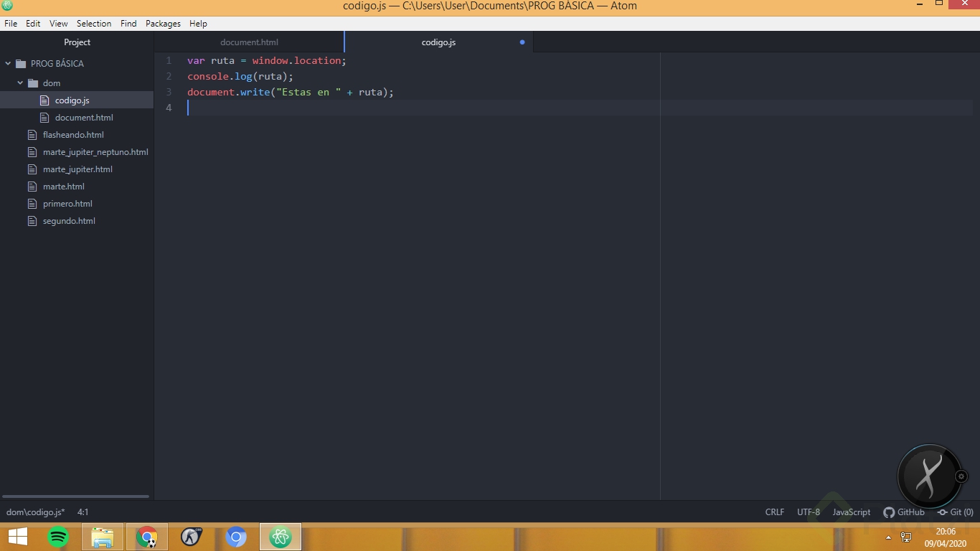Click the round X overlay widget
The width and height of the screenshot is (980, 551).
tap(929, 476)
